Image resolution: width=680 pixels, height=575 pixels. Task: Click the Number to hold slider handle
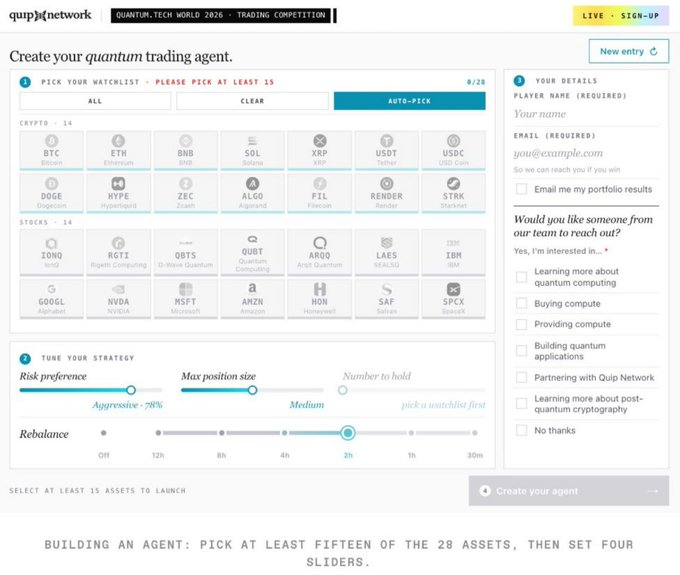pyautogui.click(x=343, y=390)
